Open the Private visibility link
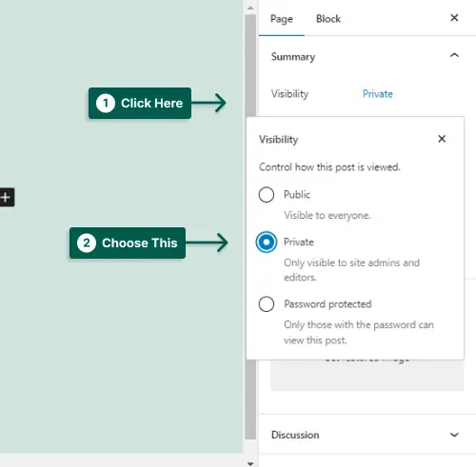This screenshot has height=467, width=476. click(377, 94)
